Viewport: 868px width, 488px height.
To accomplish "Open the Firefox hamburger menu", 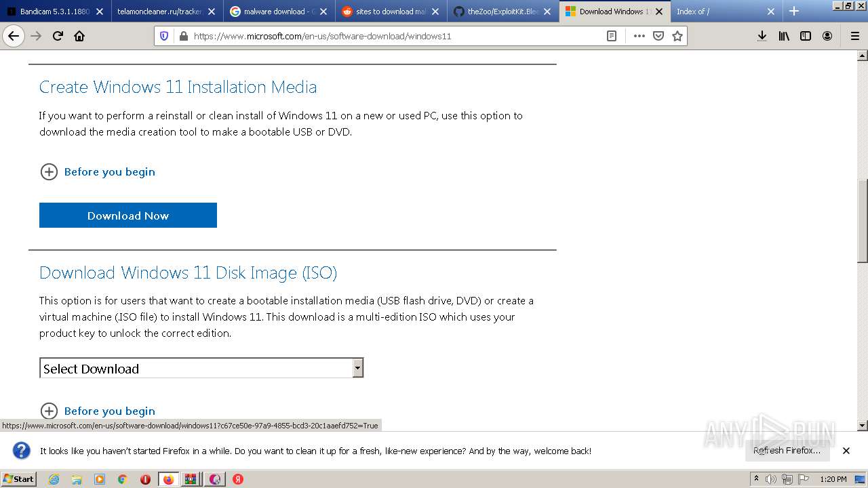I will 854,36.
